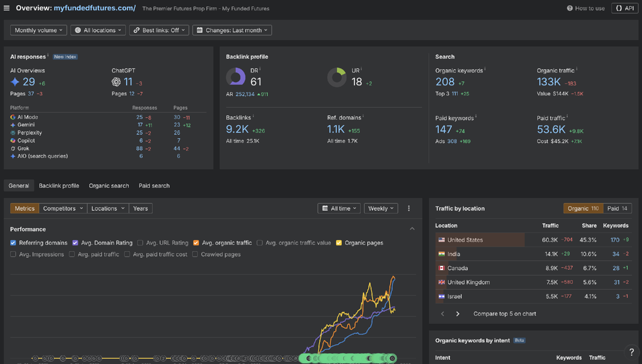Image resolution: width=642 pixels, height=364 pixels.
Task: Open the chart three-dot options menu
Action: tap(409, 208)
